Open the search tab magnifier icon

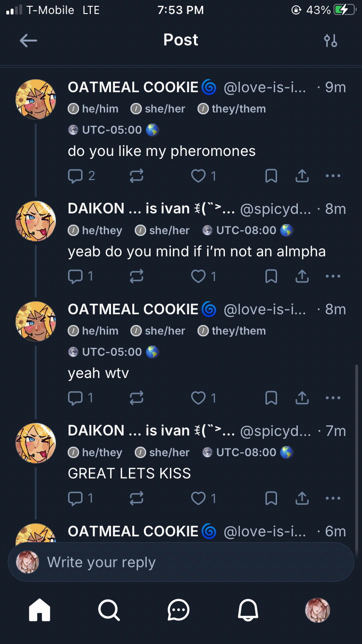pyautogui.click(x=109, y=610)
